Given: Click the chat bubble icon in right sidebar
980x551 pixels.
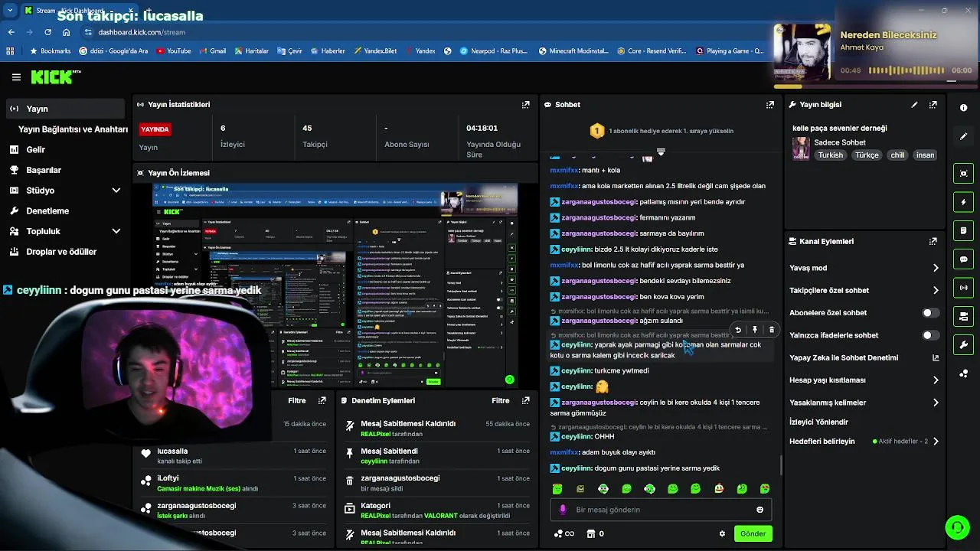Looking at the screenshot, I should tap(963, 259).
